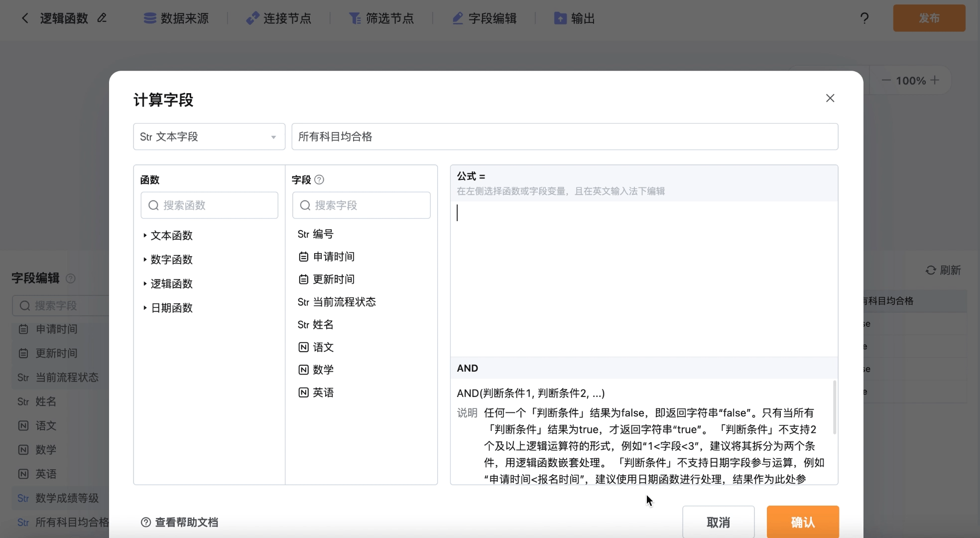
Task: Insert the 语文 field in dialog
Action: 316,347
